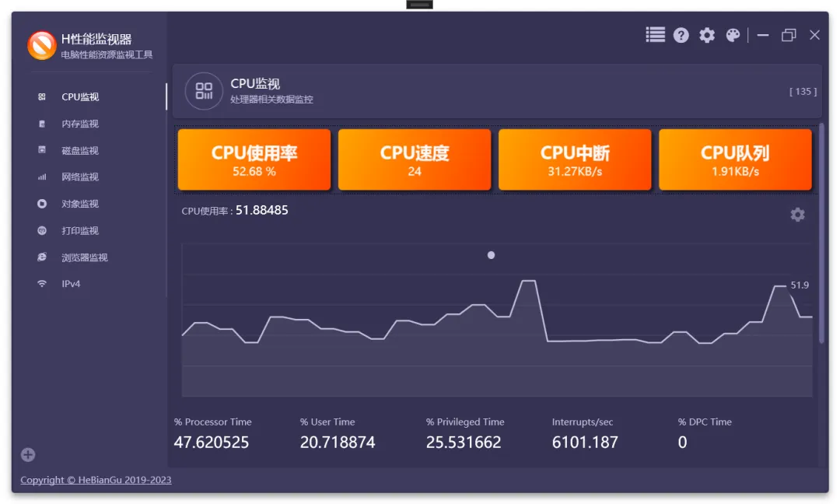Switch to 内存监视 in sidebar
Screen dimensions: 840x504
click(x=80, y=124)
